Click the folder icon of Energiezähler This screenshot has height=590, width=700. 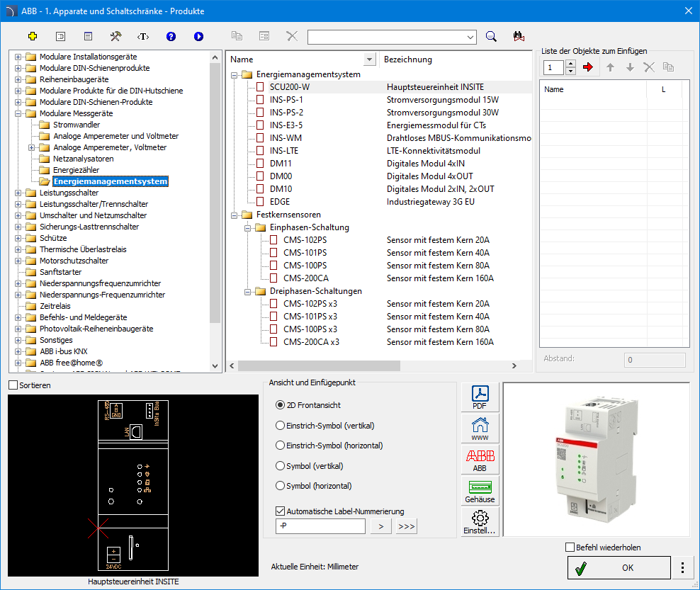(44, 170)
